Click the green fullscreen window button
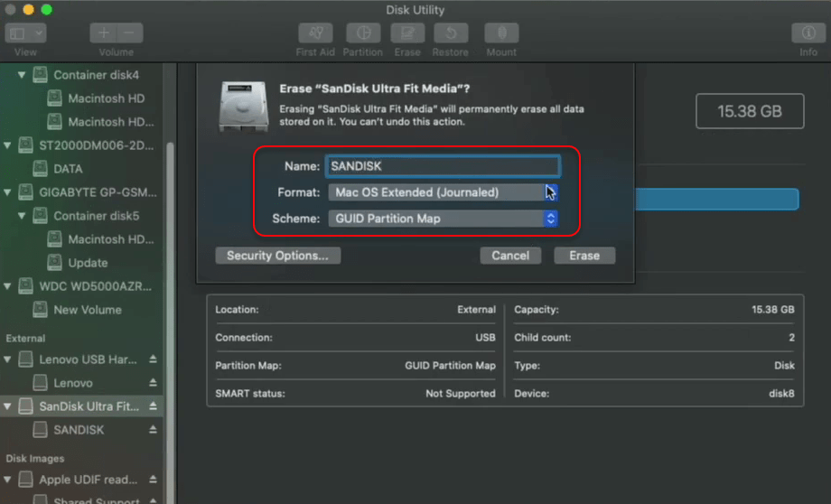Image resolution: width=831 pixels, height=504 pixels. (47, 10)
